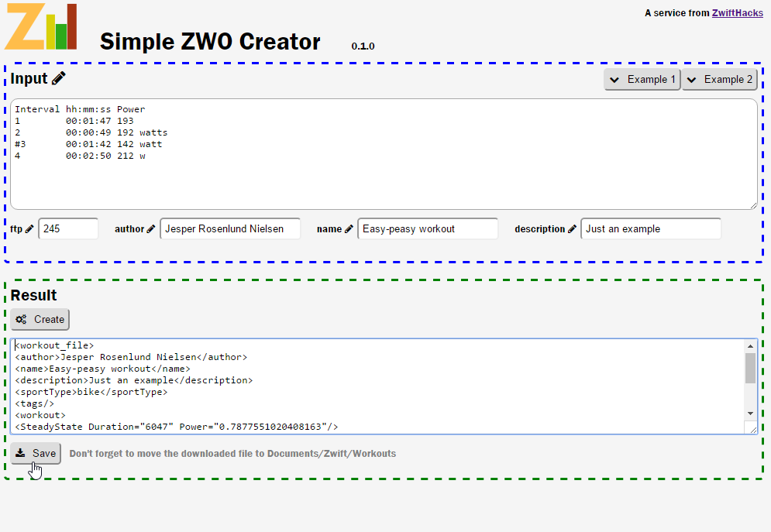Click the 'Don't forget to move' reminder text
The height and width of the screenshot is (532, 771).
[232, 454]
